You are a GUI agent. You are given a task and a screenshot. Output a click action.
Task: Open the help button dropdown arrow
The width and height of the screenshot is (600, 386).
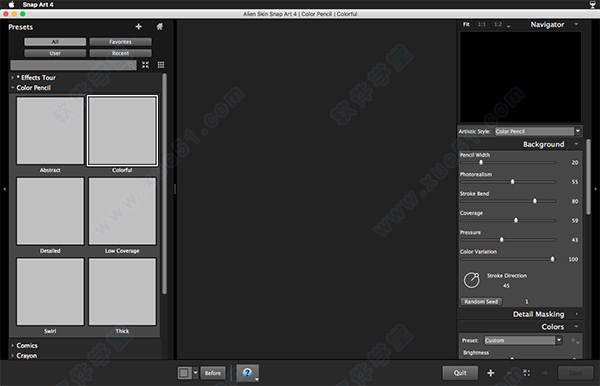257,379
